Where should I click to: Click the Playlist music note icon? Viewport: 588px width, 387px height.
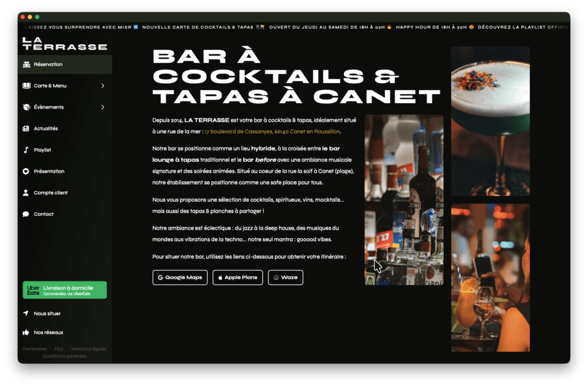pos(25,150)
